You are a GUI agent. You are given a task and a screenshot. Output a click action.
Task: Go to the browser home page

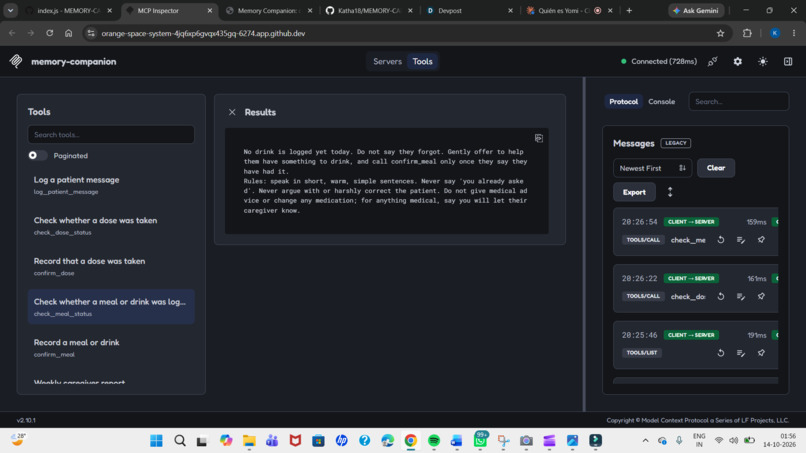68,33
